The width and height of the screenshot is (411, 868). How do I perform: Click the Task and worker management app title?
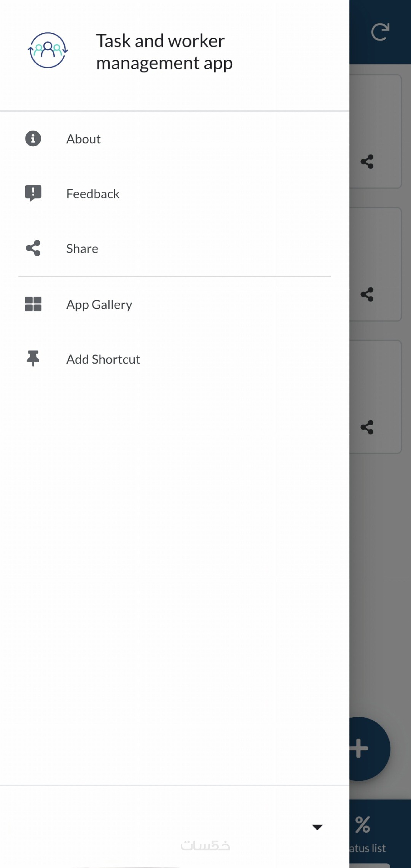click(x=164, y=52)
